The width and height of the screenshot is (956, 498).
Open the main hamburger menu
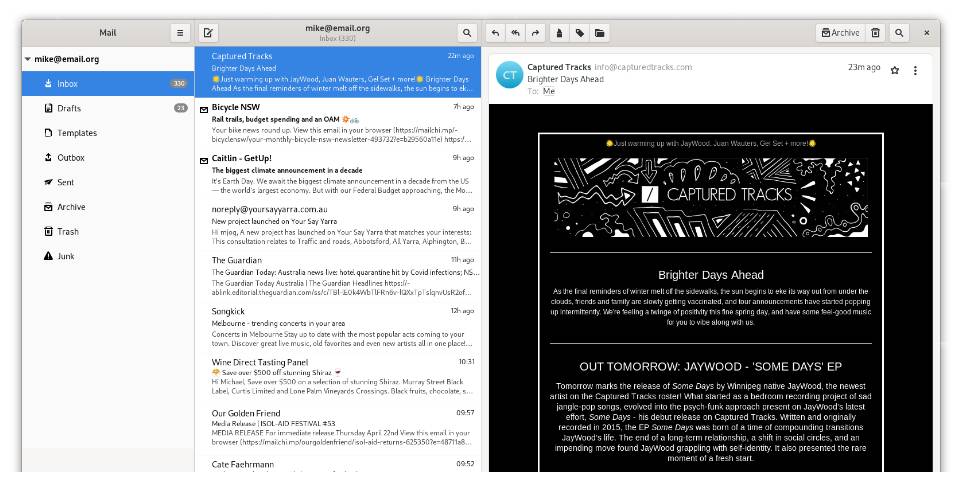point(180,33)
